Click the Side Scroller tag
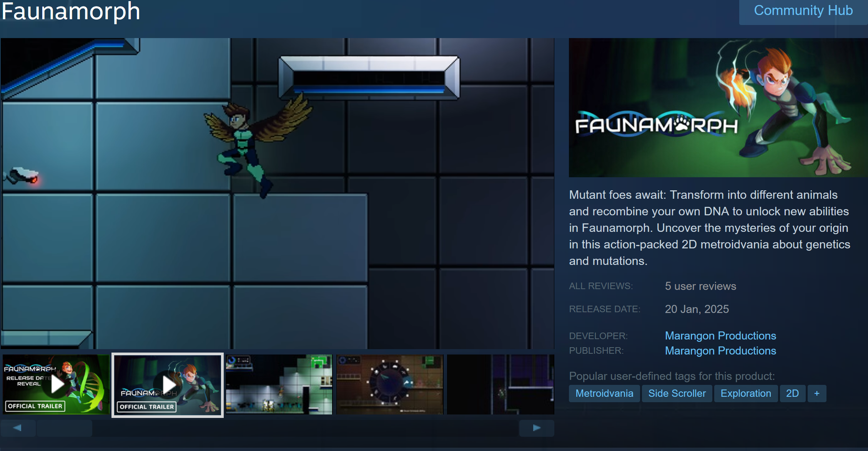The image size is (868, 451). (677, 393)
